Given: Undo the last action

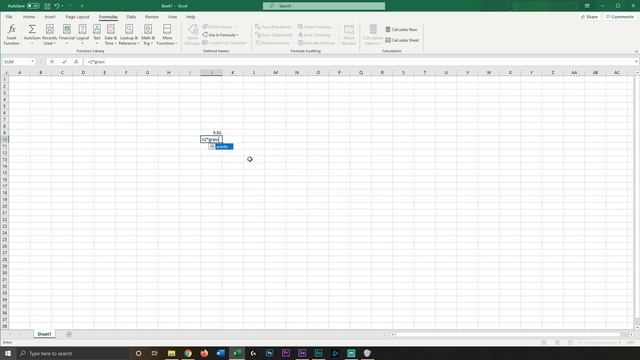Looking at the screenshot, I should click(57, 6).
